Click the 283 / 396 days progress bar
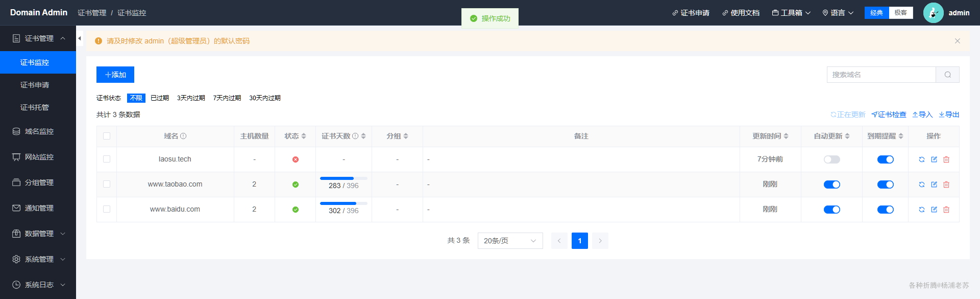 point(344,178)
